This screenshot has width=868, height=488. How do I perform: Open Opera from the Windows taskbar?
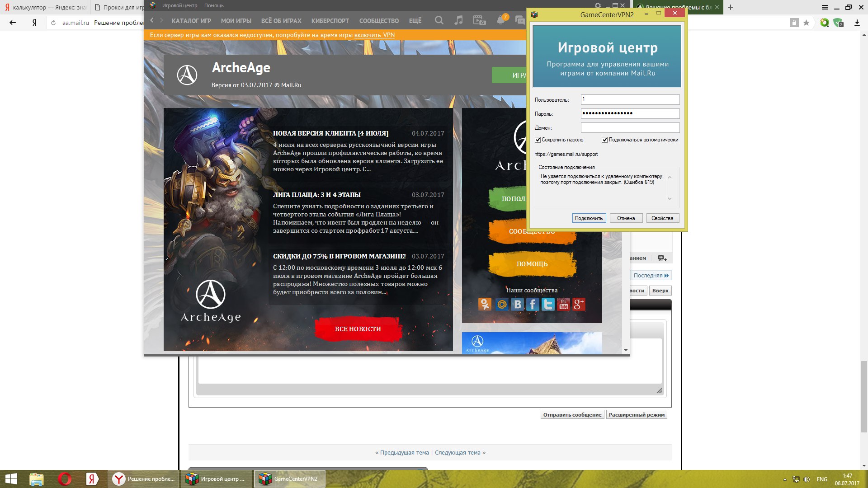(64, 479)
